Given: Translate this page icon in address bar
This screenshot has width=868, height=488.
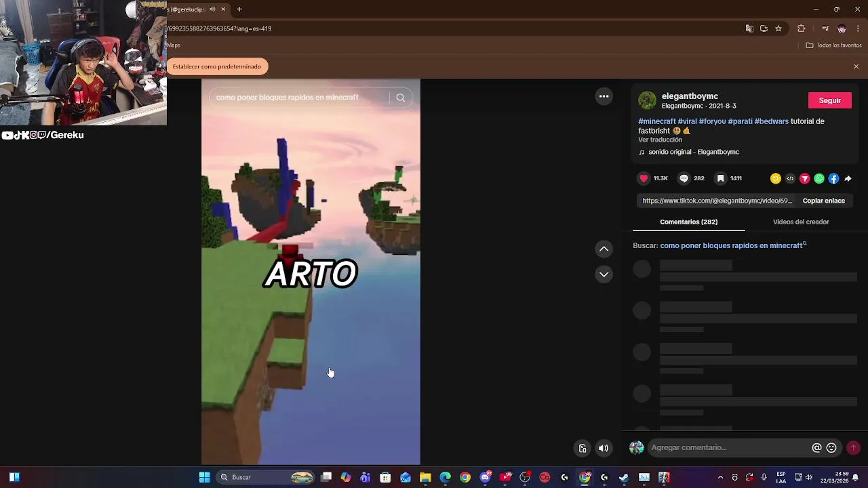Looking at the screenshot, I should coord(749,28).
